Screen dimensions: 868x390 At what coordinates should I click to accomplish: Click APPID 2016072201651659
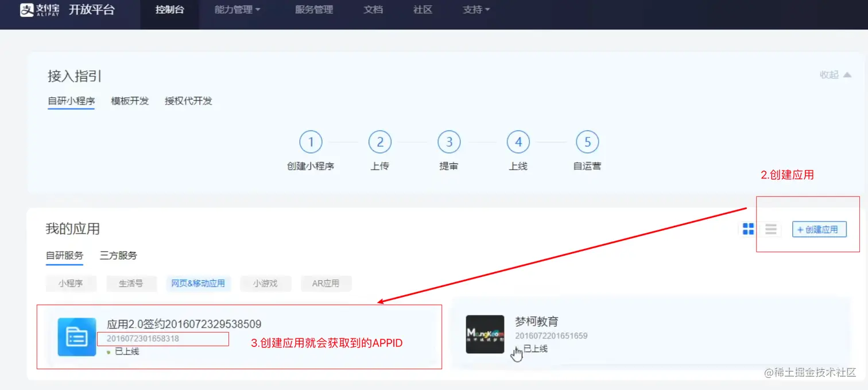click(x=551, y=336)
